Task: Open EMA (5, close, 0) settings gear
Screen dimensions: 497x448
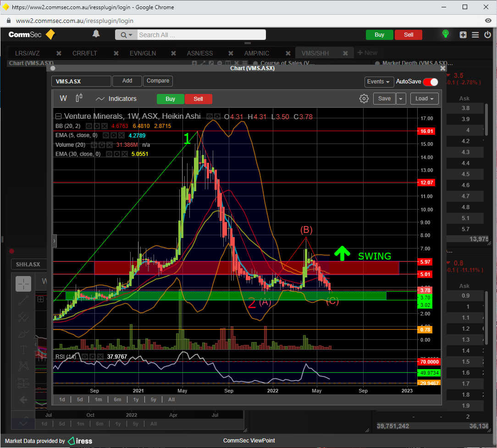Action: (113, 135)
